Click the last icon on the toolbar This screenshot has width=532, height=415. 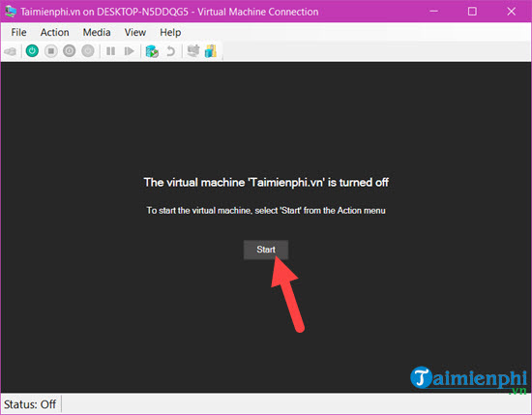click(211, 51)
